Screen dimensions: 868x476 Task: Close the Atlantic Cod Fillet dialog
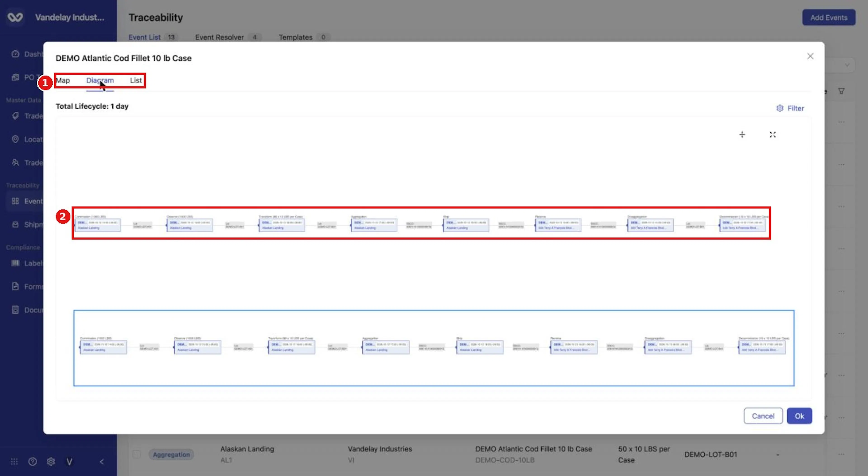(810, 56)
